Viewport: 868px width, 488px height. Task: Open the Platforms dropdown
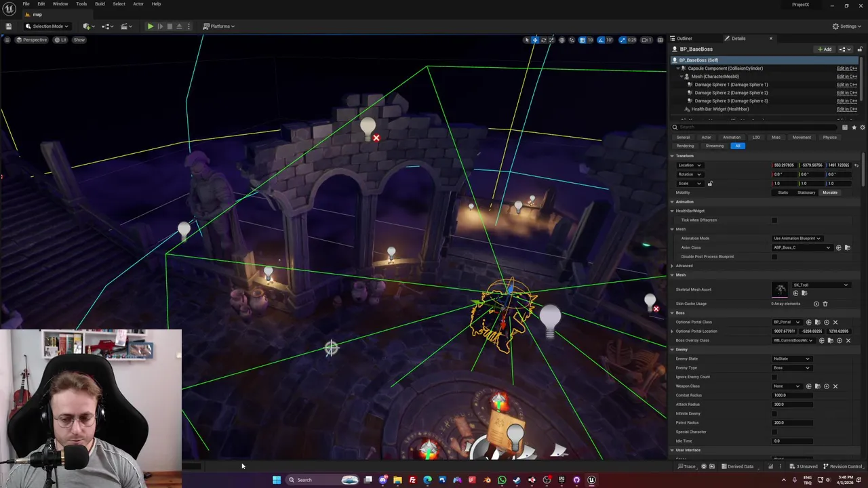click(x=220, y=26)
